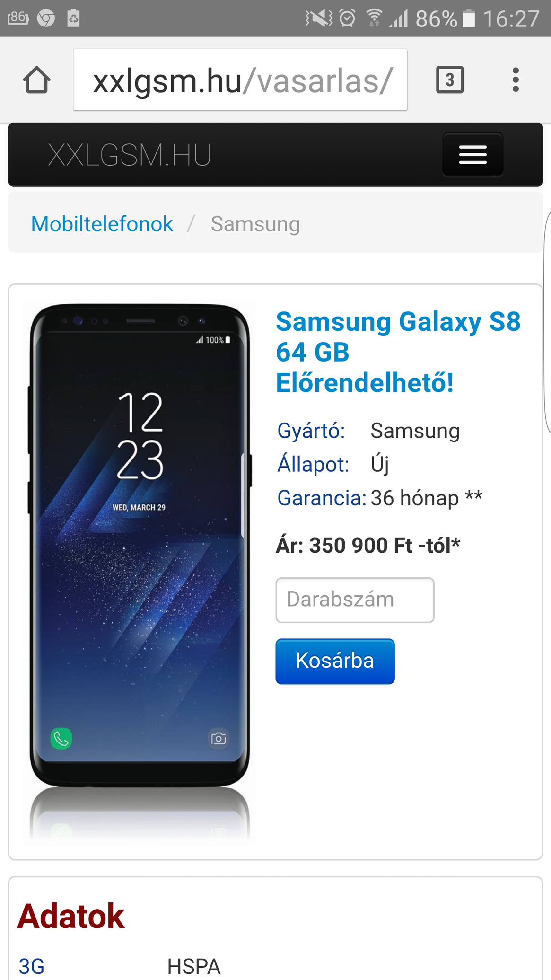
Task: Tap the battery icon in status bar
Action: (x=468, y=18)
